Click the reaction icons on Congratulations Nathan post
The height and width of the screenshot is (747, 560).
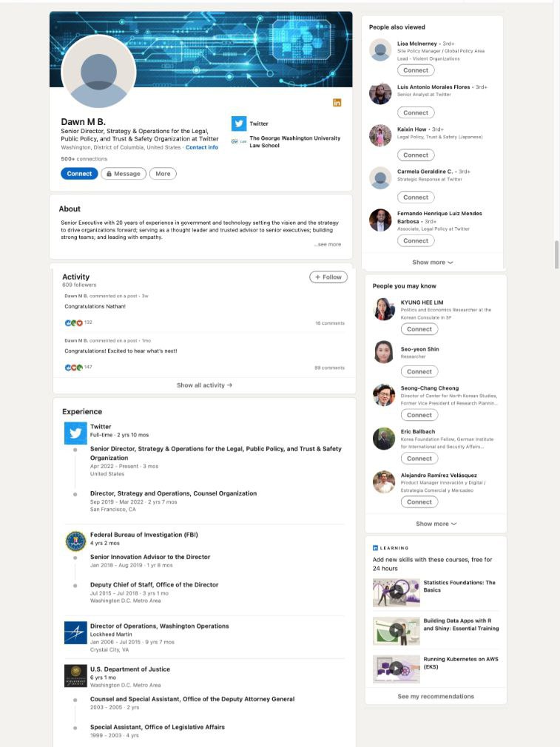[x=73, y=323]
